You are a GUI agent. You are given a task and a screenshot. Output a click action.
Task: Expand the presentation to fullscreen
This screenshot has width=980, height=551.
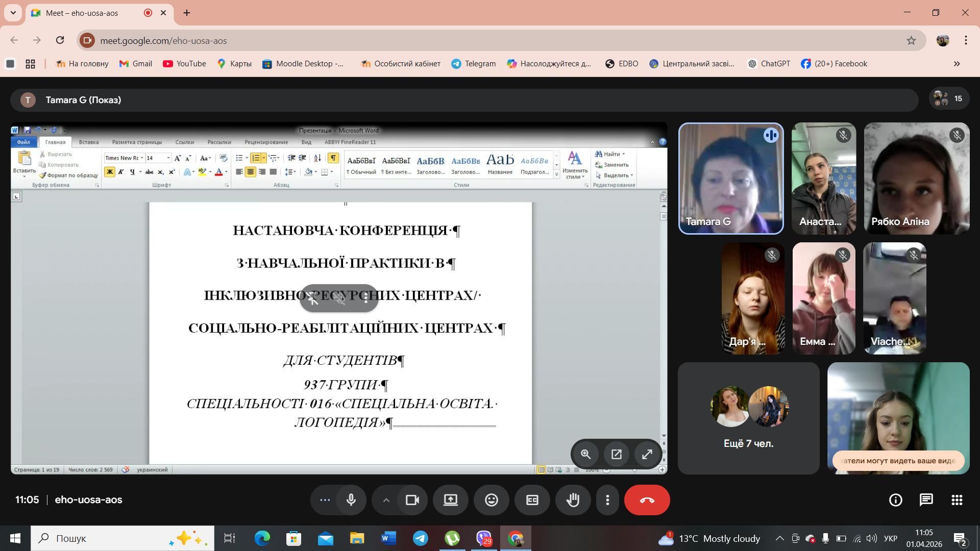(647, 454)
